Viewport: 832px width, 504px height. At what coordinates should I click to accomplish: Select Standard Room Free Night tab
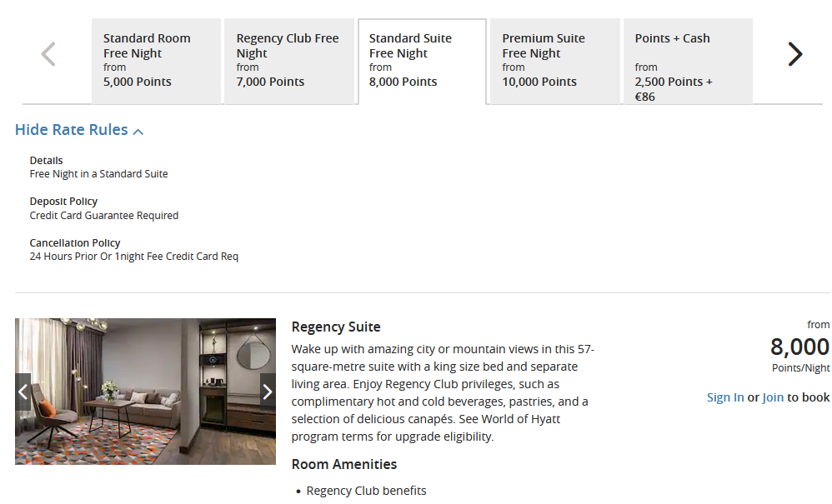[x=156, y=61]
